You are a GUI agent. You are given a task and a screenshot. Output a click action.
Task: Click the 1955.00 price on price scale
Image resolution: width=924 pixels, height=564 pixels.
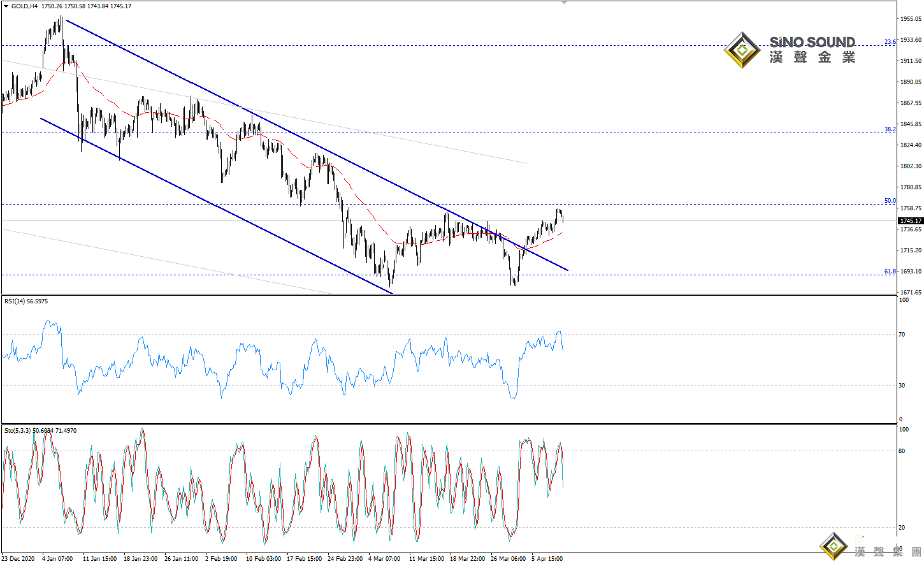click(911, 19)
